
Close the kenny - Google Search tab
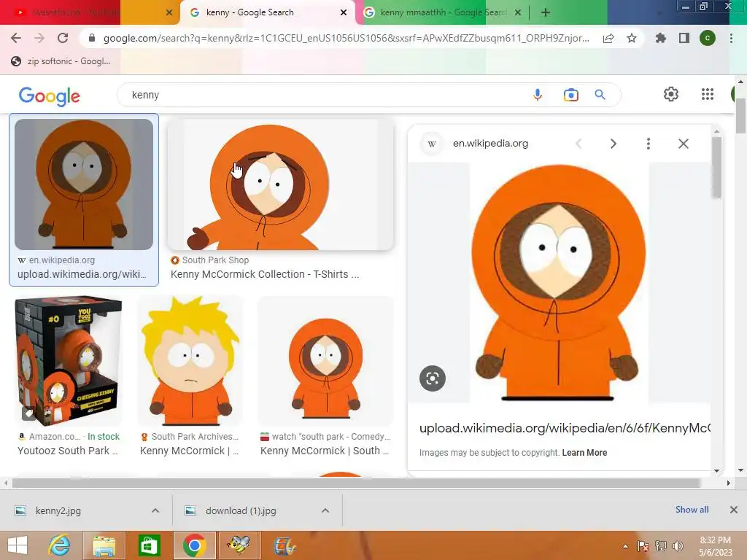pyautogui.click(x=344, y=12)
